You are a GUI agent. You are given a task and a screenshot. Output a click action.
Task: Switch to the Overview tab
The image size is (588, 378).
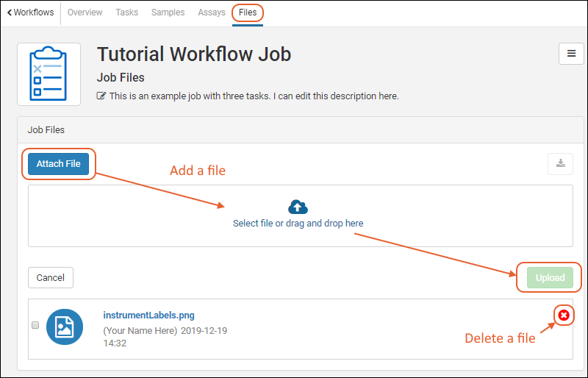pos(85,13)
